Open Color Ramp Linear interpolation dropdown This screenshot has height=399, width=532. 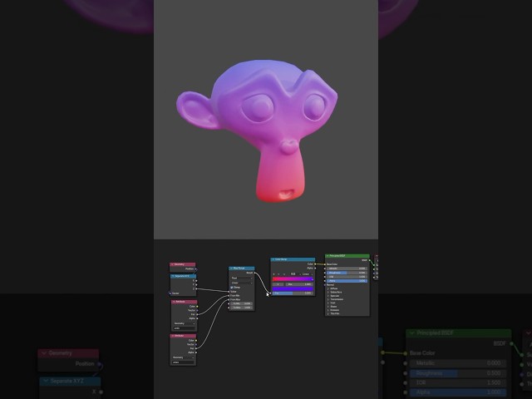(x=306, y=274)
